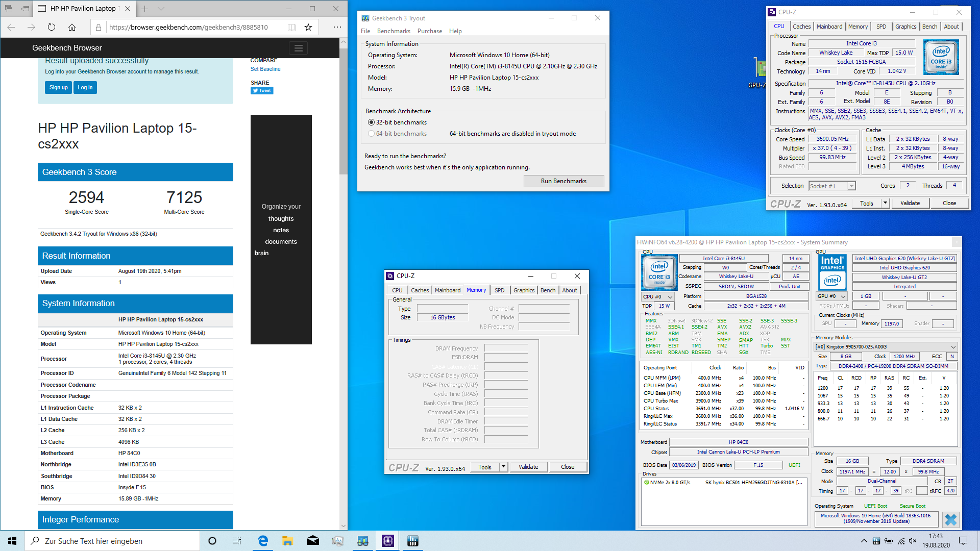This screenshot has height=551, width=980.
Task: Select 64-bit benchmarks radio button
Action: (x=371, y=134)
